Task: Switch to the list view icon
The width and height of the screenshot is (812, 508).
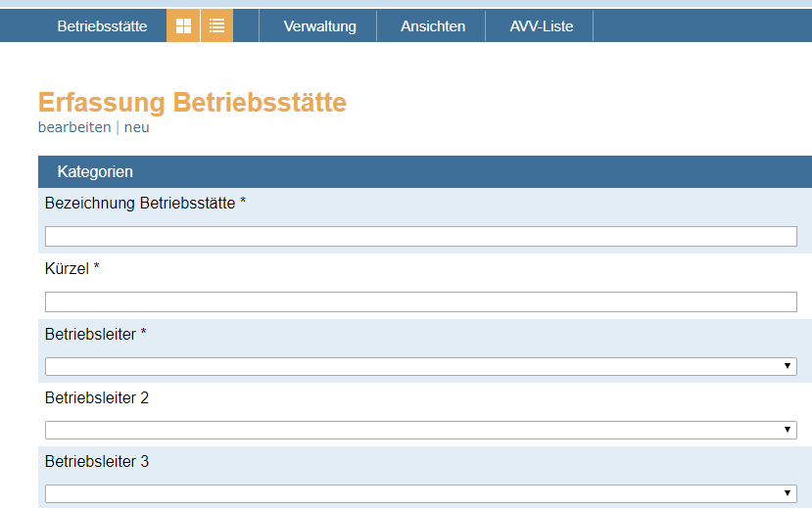Action: pyautogui.click(x=216, y=26)
